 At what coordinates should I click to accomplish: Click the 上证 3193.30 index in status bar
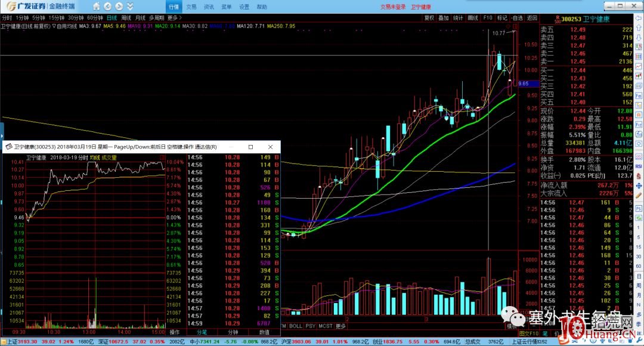pyautogui.click(x=22, y=342)
